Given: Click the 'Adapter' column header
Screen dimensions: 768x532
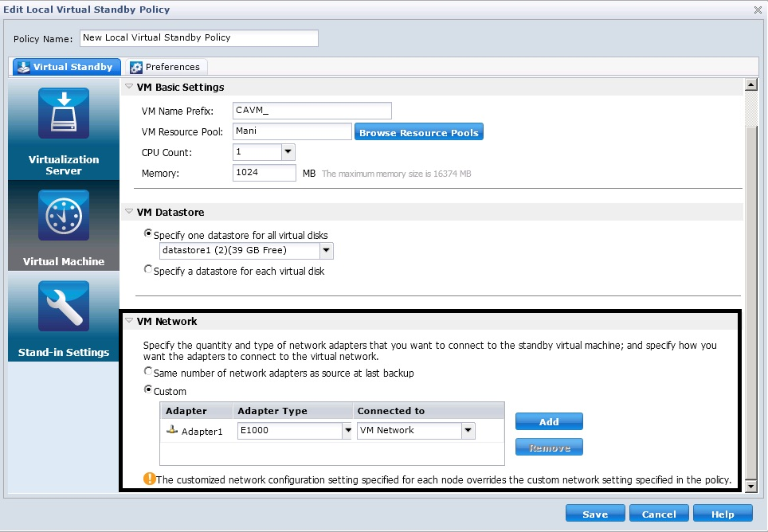Looking at the screenshot, I should 196,411.
